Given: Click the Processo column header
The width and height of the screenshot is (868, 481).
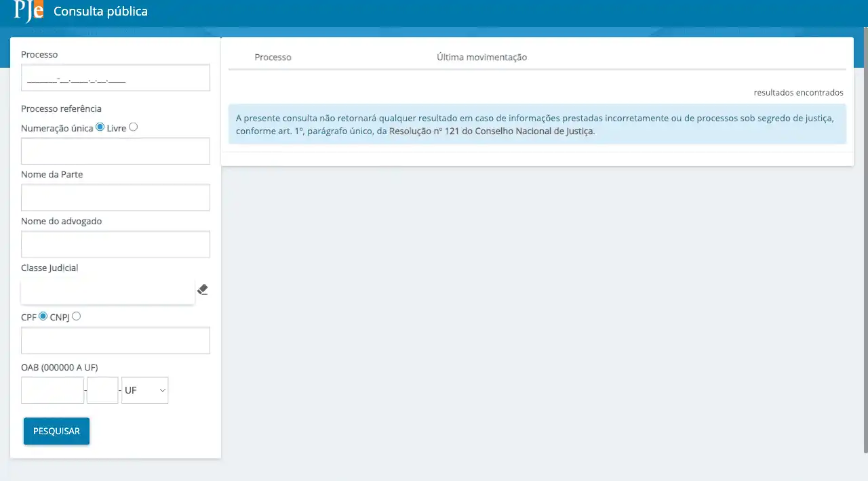Looking at the screenshot, I should (273, 58).
